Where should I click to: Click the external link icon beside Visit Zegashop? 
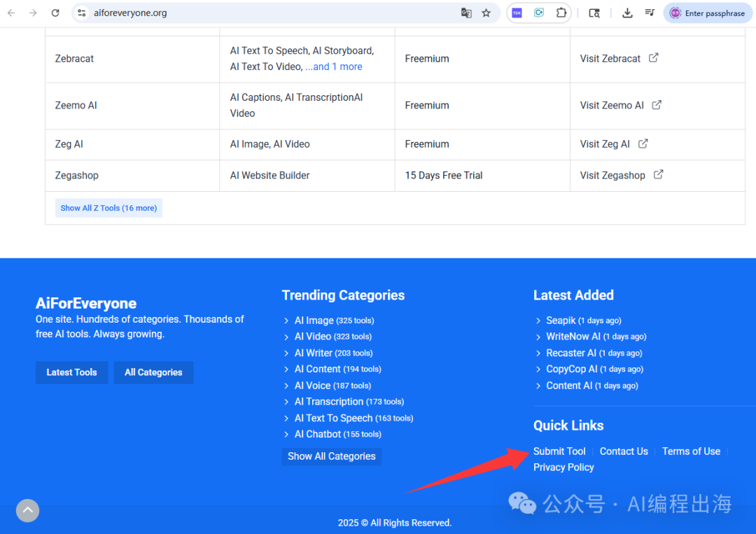pyautogui.click(x=658, y=175)
